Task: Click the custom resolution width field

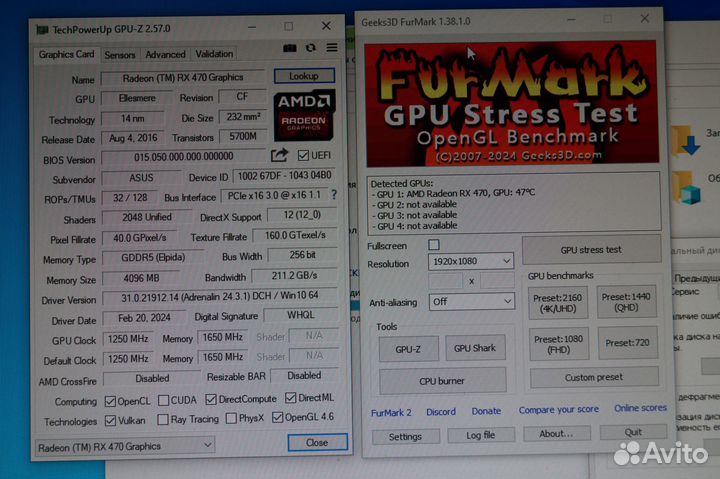Action: pyautogui.click(x=445, y=281)
